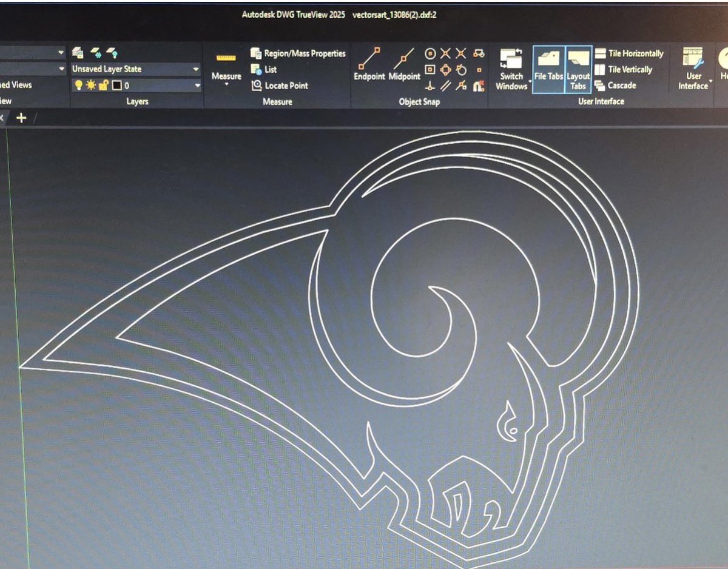Select the Quadrant snap icon
The width and height of the screenshot is (728, 569).
446,70
